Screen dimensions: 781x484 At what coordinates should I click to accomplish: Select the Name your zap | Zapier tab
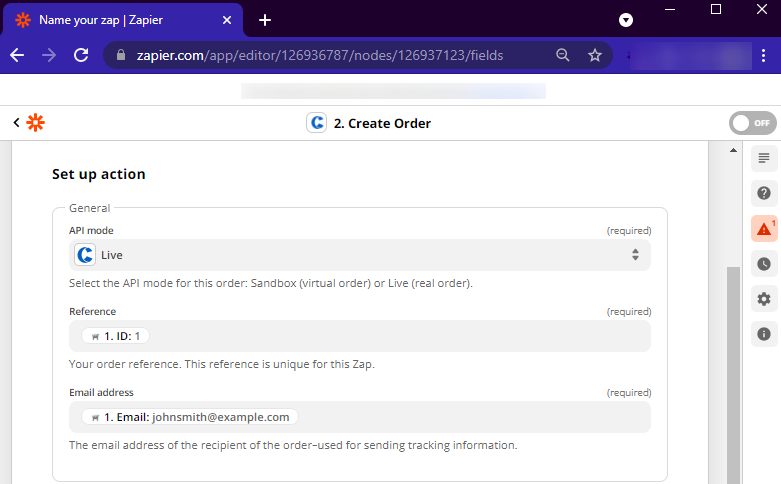click(x=123, y=20)
